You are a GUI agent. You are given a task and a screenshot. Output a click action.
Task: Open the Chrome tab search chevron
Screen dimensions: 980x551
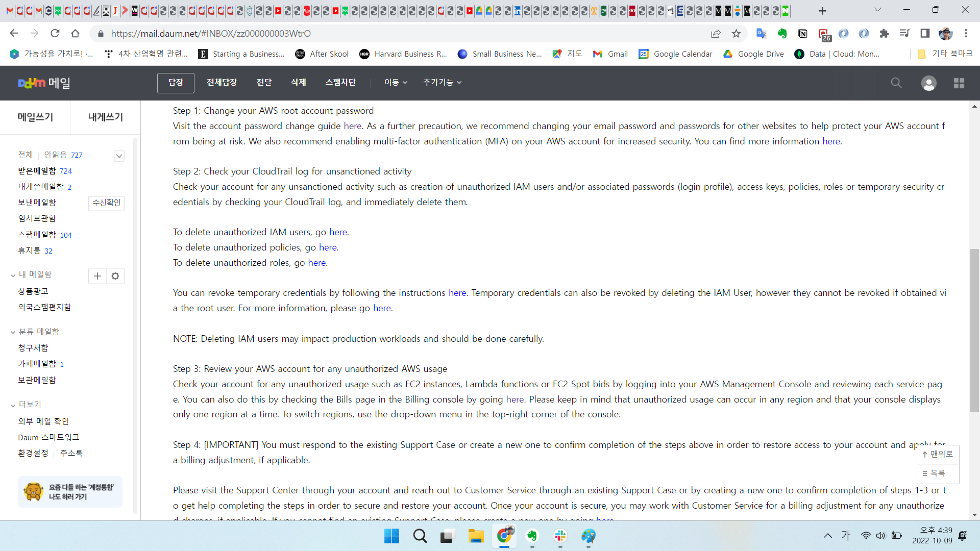[877, 10]
